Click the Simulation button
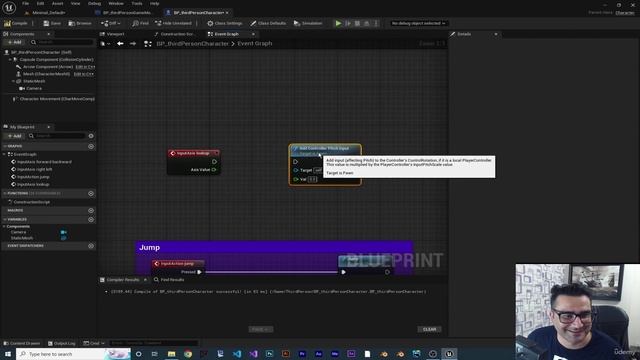Screen dimensions: 640x360 point(308,23)
